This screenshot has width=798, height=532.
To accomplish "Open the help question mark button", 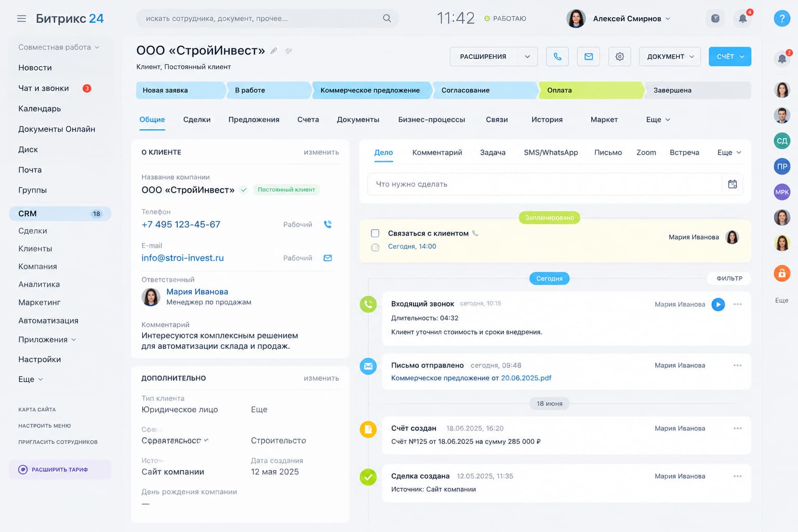I will pos(782,18).
